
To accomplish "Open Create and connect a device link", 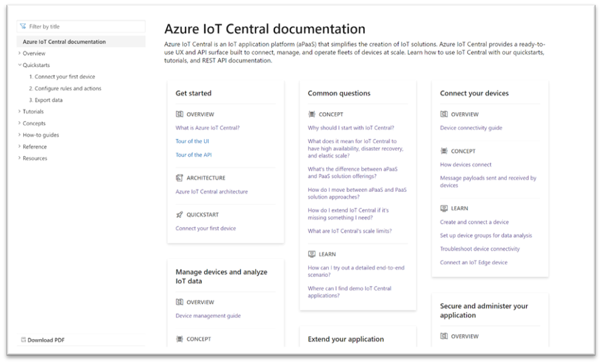I will click(x=474, y=222).
